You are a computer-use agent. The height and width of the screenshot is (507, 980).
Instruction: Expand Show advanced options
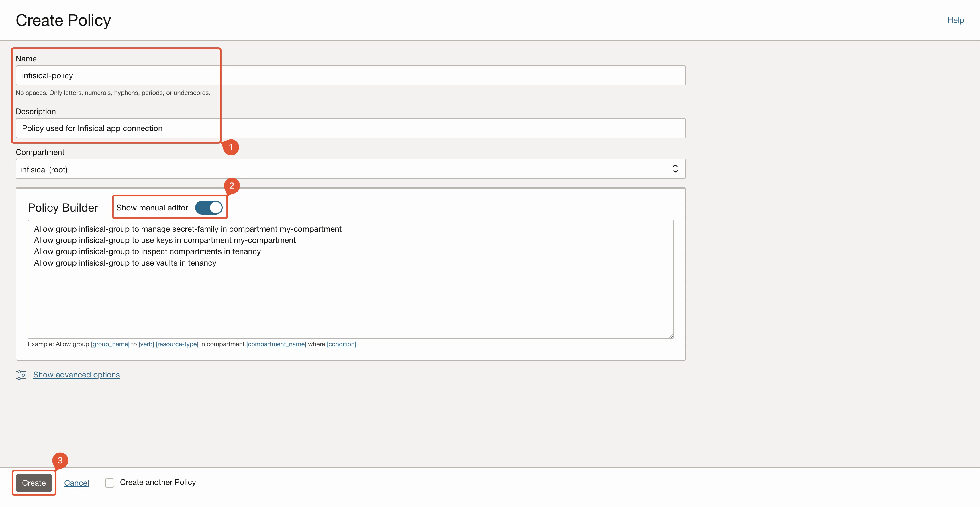(x=77, y=375)
